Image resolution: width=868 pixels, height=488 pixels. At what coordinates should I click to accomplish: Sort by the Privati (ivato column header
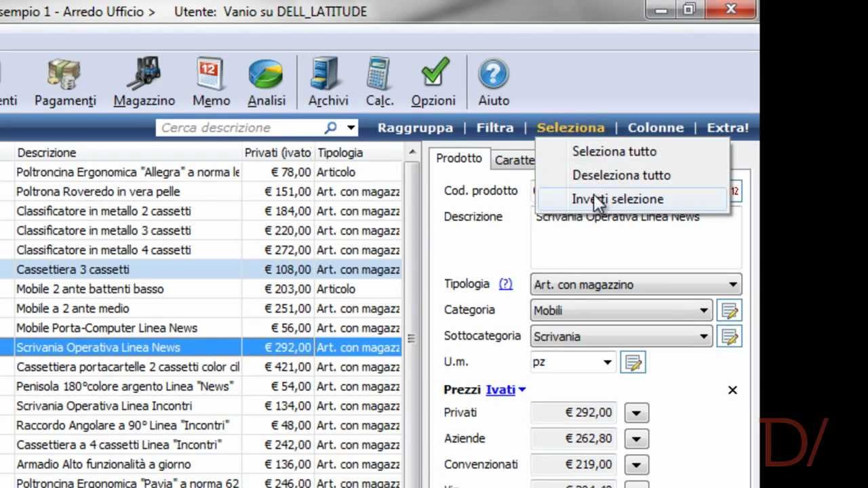click(x=278, y=152)
